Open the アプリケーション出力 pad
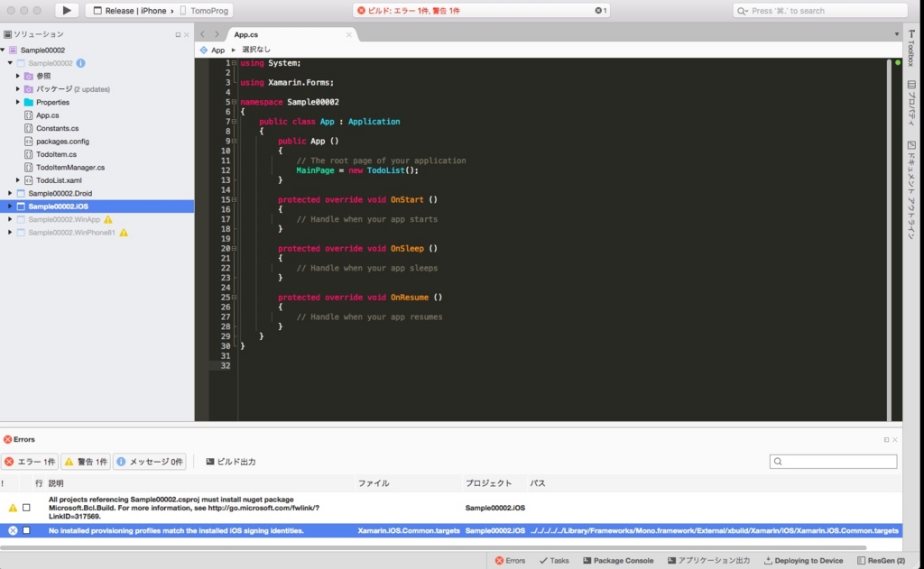924x569 pixels. (709, 561)
